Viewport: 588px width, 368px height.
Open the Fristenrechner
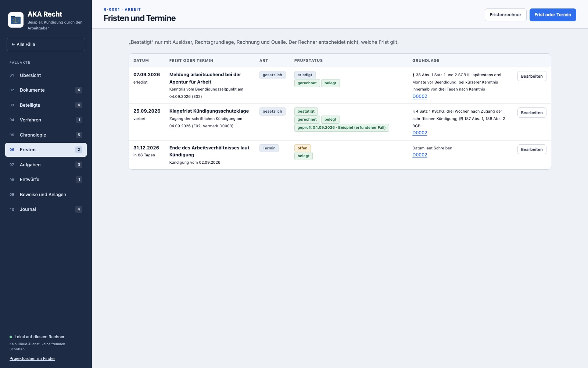[x=505, y=15]
